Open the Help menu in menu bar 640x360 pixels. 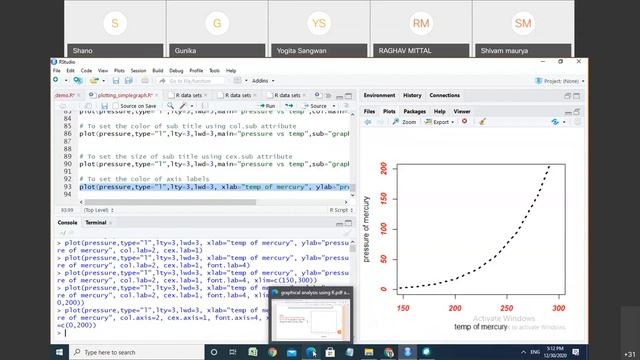231,71
